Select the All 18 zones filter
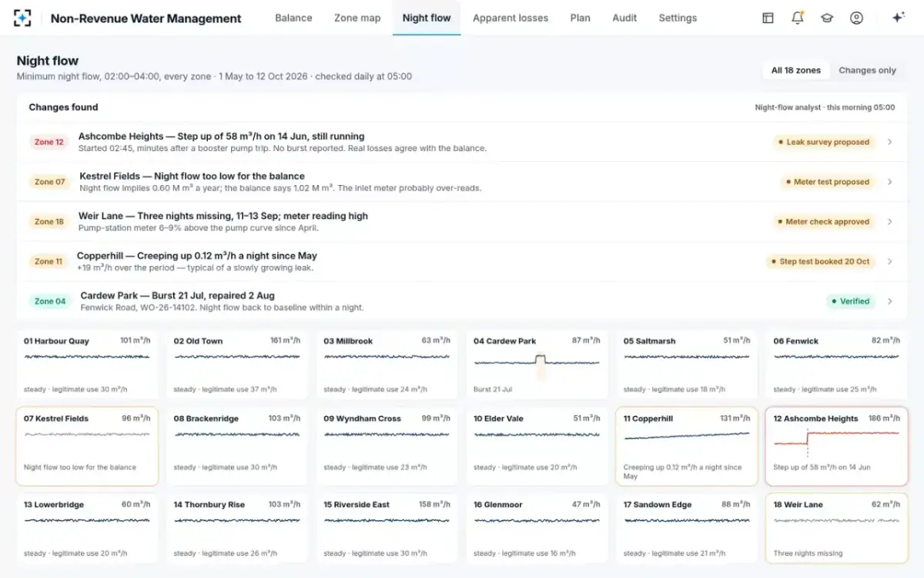The image size is (924, 578). point(796,70)
